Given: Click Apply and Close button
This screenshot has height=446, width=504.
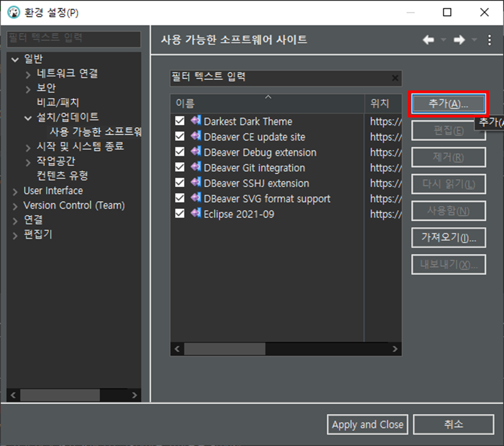Looking at the screenshot, I should (x=367, y=425).
